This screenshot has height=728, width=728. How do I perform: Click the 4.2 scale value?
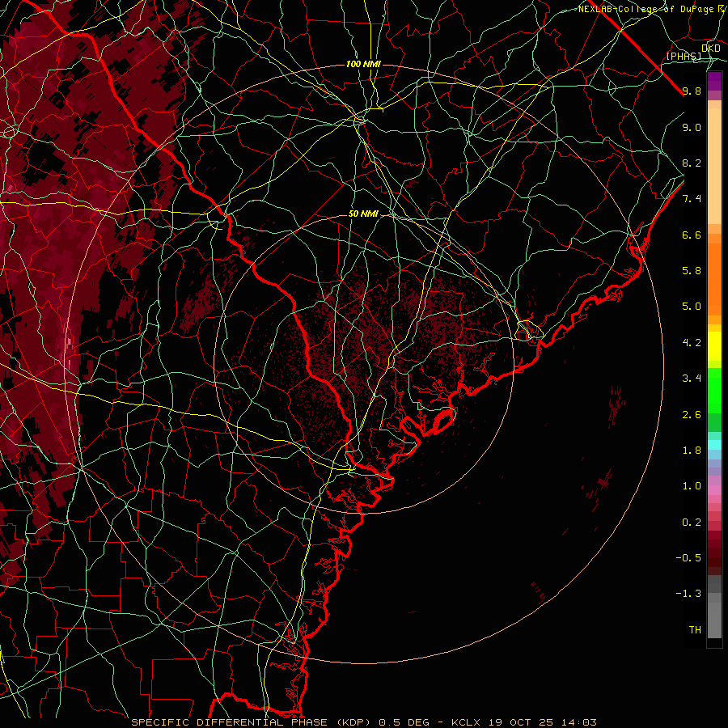tap(692, 343)
